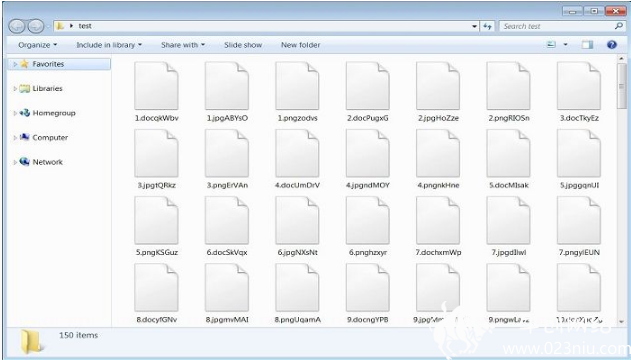Screen dimensions: 631x360
Task: Select file icon 2.jpgHoZze
Action: click(x=438, y=86)
